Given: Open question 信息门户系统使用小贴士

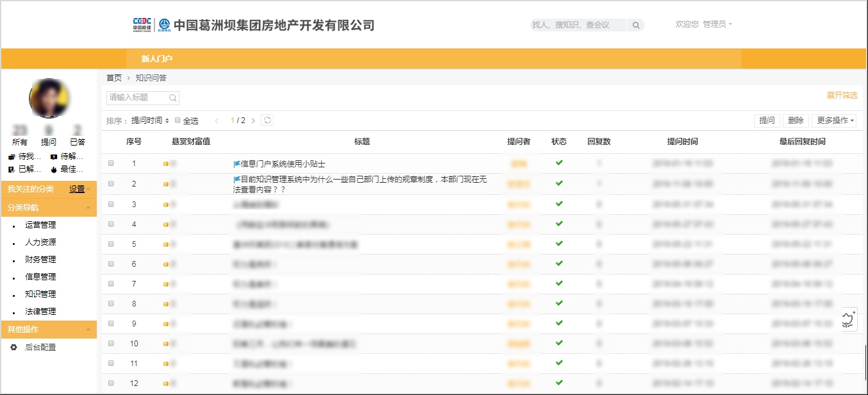Looking at the screenshot, I should pyautogui.click(x=283, y=164).
